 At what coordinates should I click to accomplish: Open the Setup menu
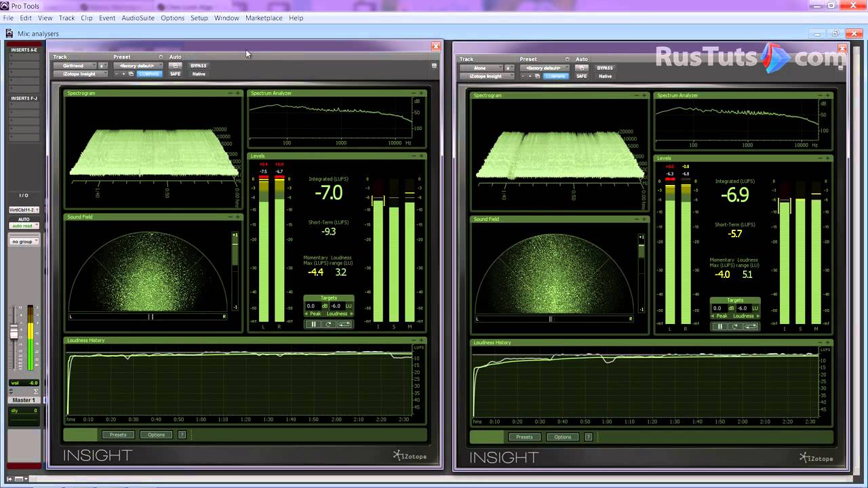(x=199, y=18)
